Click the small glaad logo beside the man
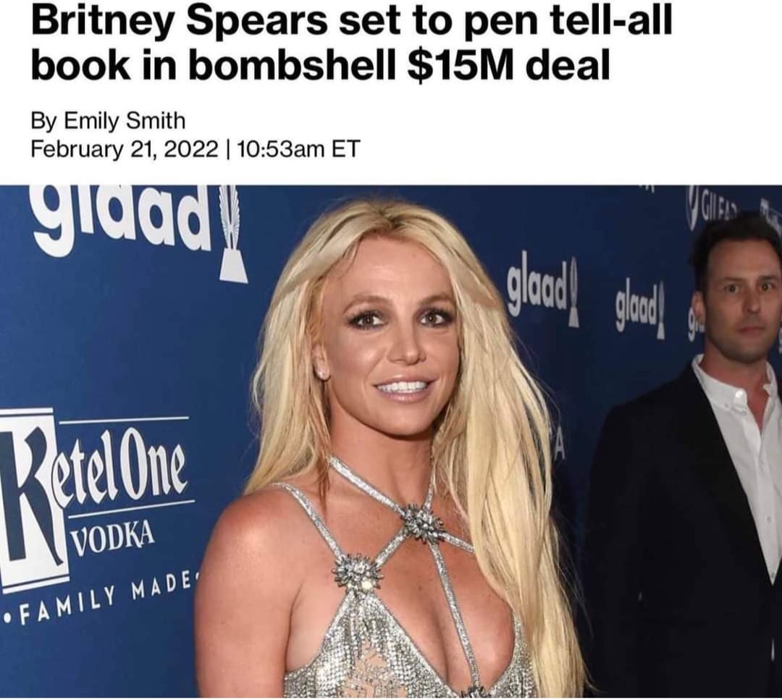This screenshot has height=700, width=782. tap(640, 307)
